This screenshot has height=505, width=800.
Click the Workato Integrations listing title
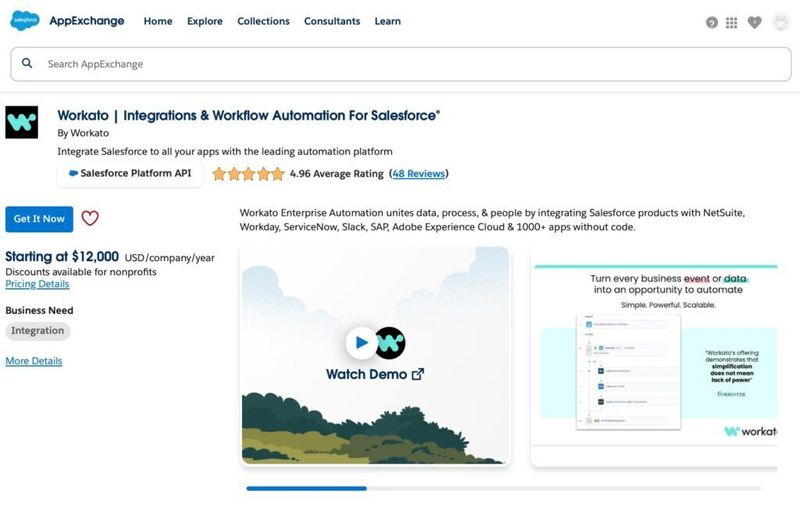pyautogui.click(x=248, y=116)
